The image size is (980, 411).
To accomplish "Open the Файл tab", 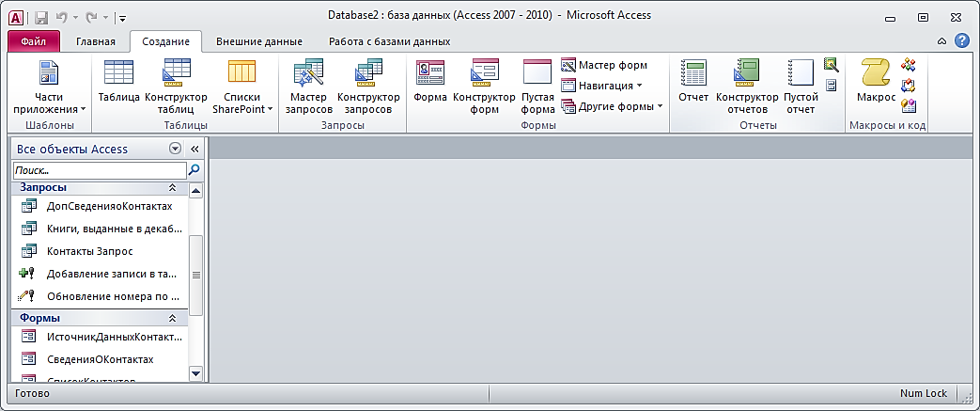I will 34,42.
